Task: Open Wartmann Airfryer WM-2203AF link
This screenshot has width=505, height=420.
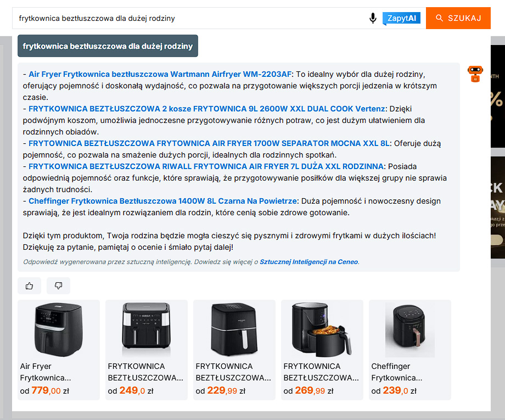Action: pyautogui.click(x=160, y=74)
